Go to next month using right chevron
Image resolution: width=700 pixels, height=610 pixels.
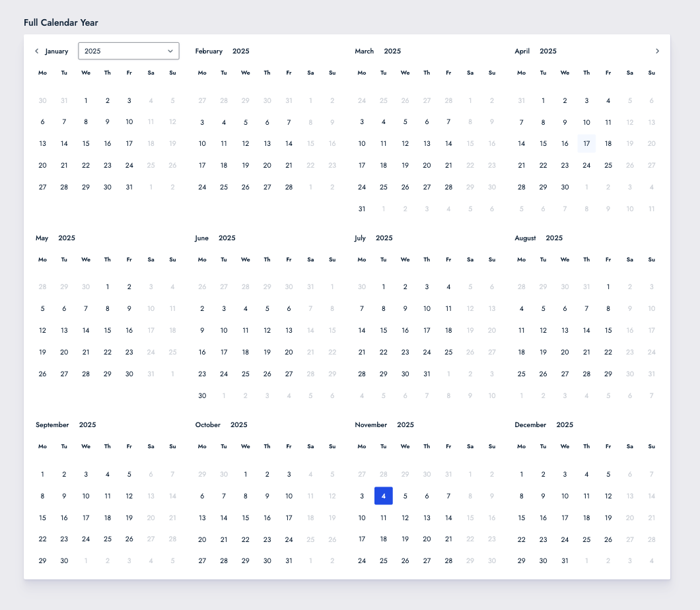click(x=657, y=51)
